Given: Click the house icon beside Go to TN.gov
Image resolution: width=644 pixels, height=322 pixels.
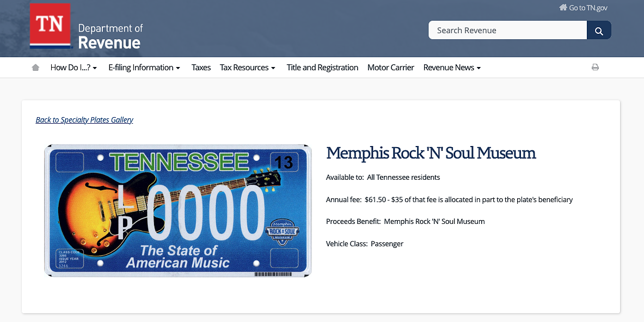Looking at the screenshot, I should [x=563, y=8].
